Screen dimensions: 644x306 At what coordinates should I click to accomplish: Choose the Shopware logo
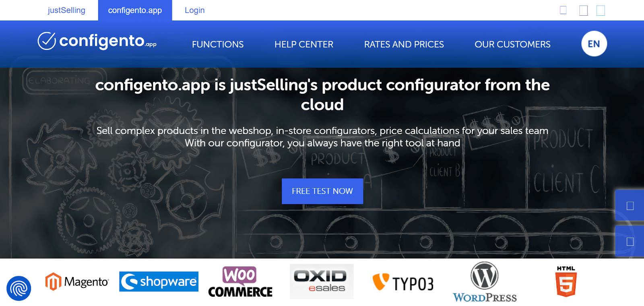pos(159,281)
